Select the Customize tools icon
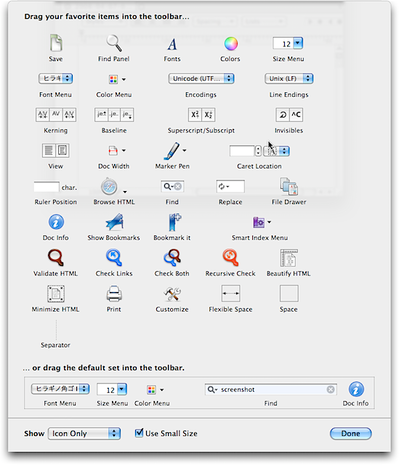Viewport: 399px width, 465px height. [172, 294]
